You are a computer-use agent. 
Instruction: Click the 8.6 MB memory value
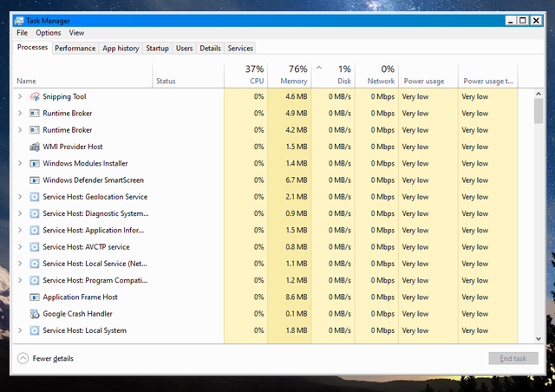click(297, 297)
